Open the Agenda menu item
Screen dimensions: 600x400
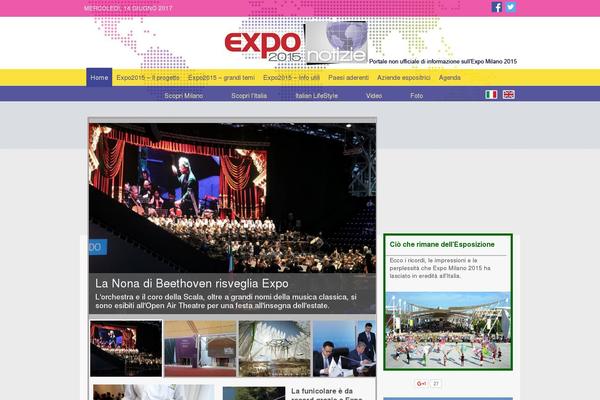pyautogui.click(x=450, y=78)
